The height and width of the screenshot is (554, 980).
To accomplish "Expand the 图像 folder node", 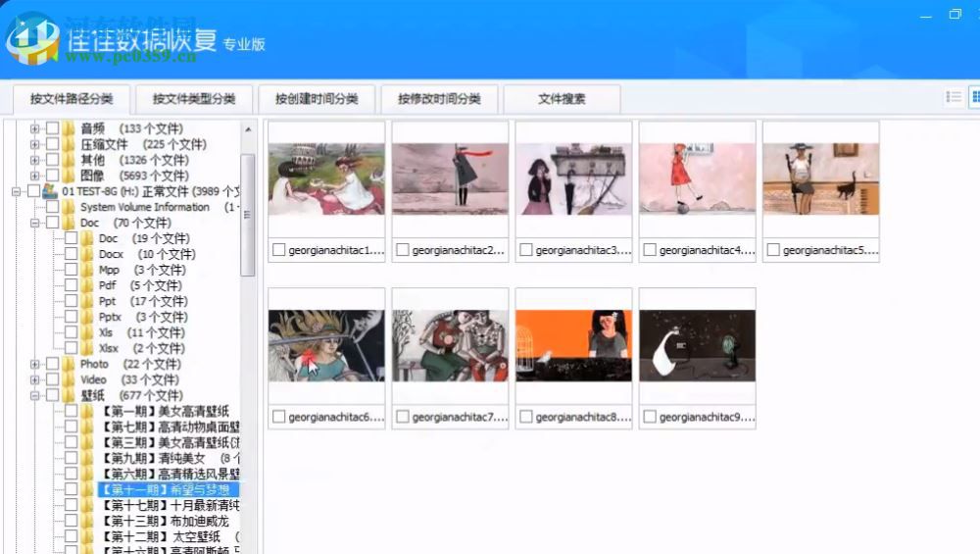I will (35, 176).
